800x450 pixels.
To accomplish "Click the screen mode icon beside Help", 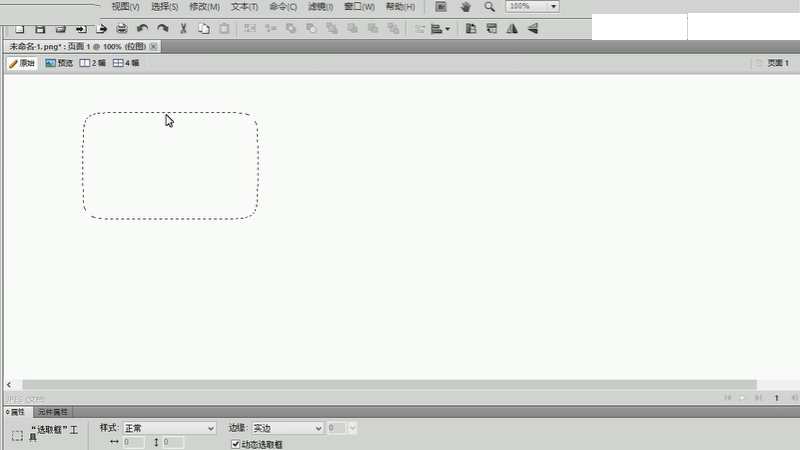I will point(441,7).
